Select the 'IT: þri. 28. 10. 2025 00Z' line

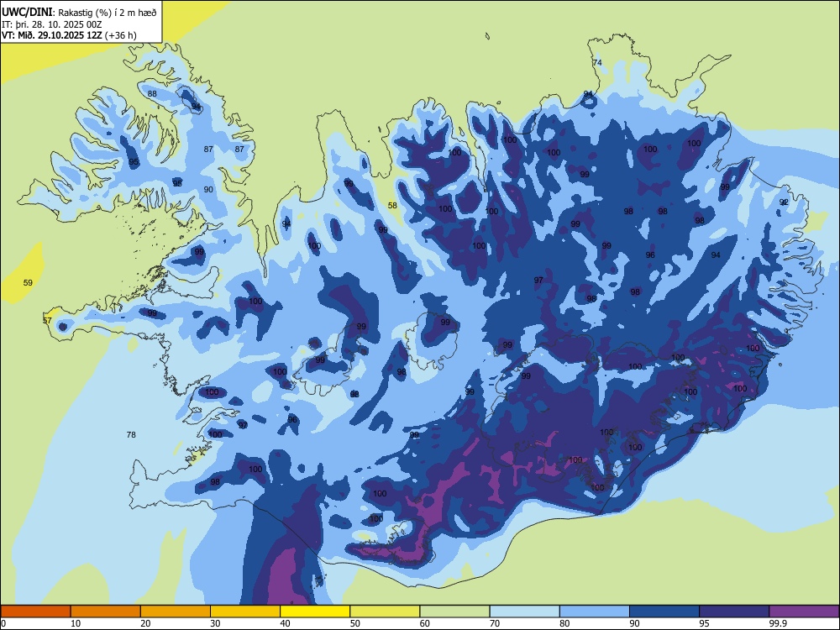51,24
